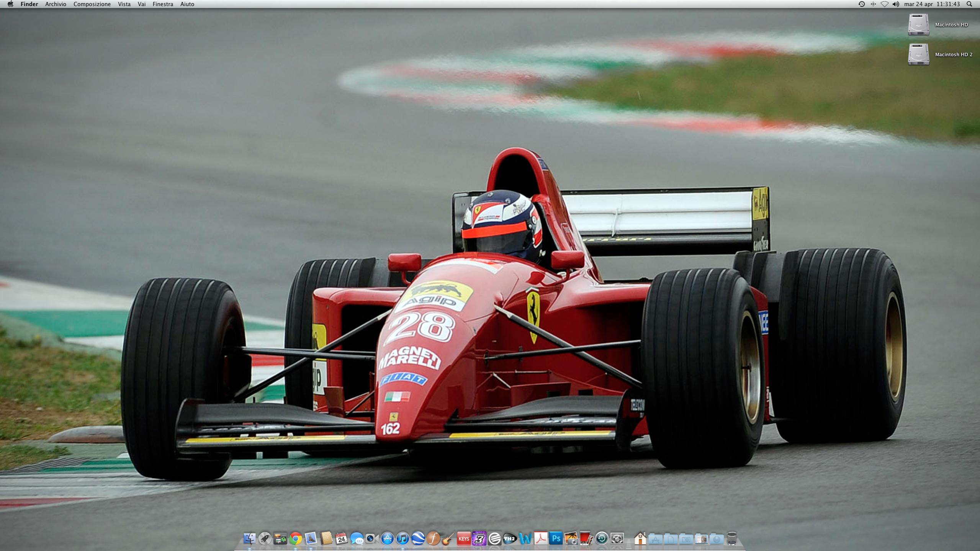Image resolution: width=980 pixels, height=551 pixels.
Task: Open iTunes in the Dock
Action: pyautogui.click(x=402, y=539)
